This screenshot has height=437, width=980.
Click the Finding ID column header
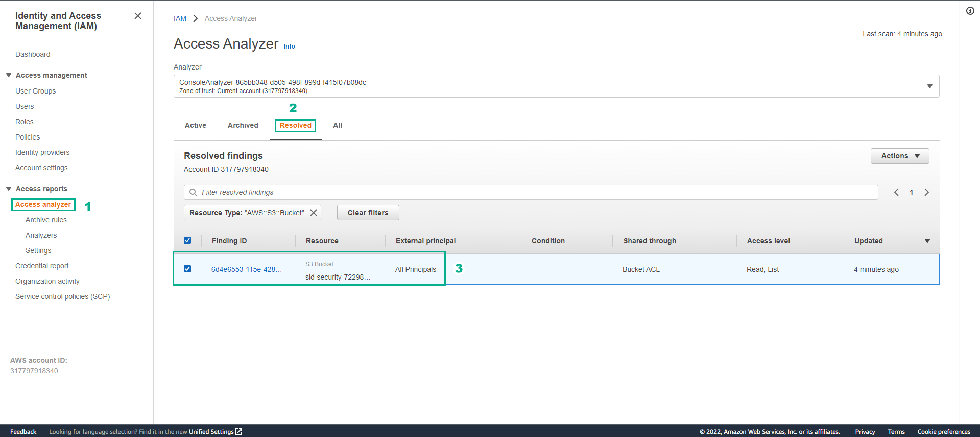tap(229, 241)
